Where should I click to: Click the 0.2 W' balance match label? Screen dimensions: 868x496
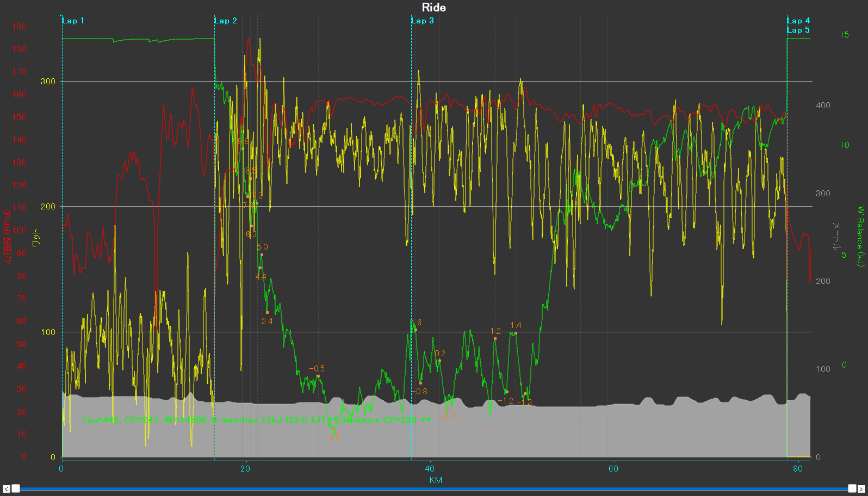440,354
